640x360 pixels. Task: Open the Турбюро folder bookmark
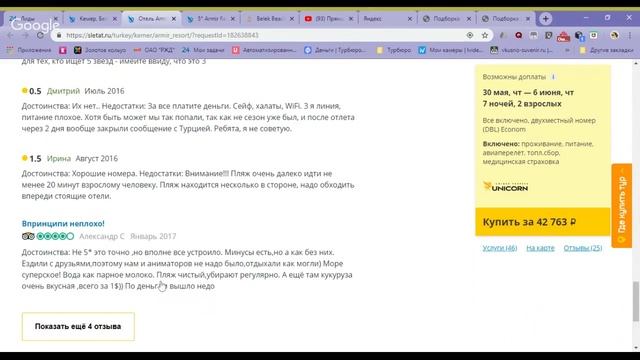point(394,50)
